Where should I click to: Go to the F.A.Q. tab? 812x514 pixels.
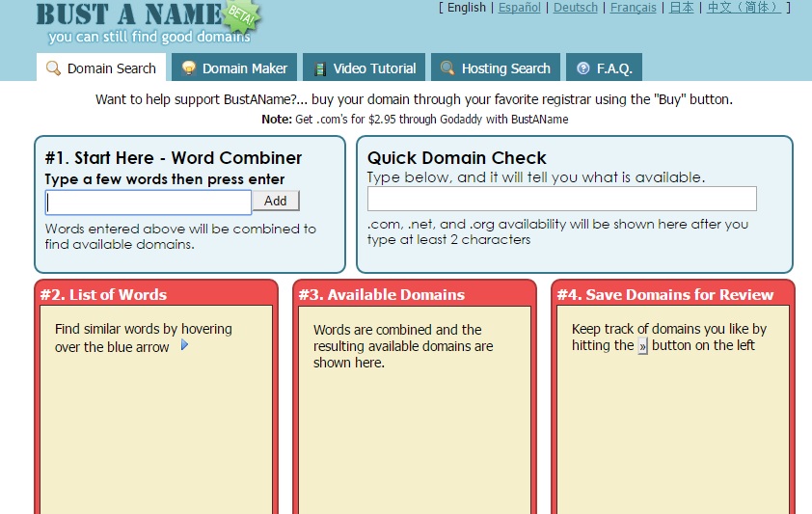click(x=614, y=68)
